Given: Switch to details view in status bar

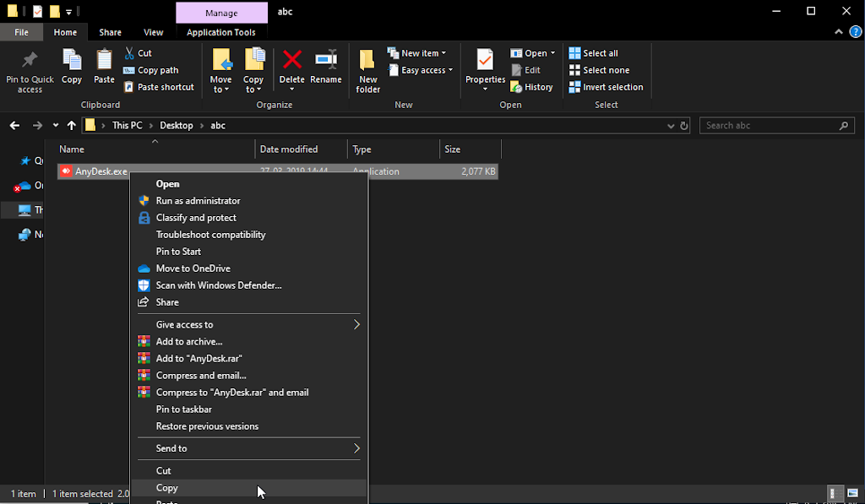Looking at the screenshot, I should [835, 493].
